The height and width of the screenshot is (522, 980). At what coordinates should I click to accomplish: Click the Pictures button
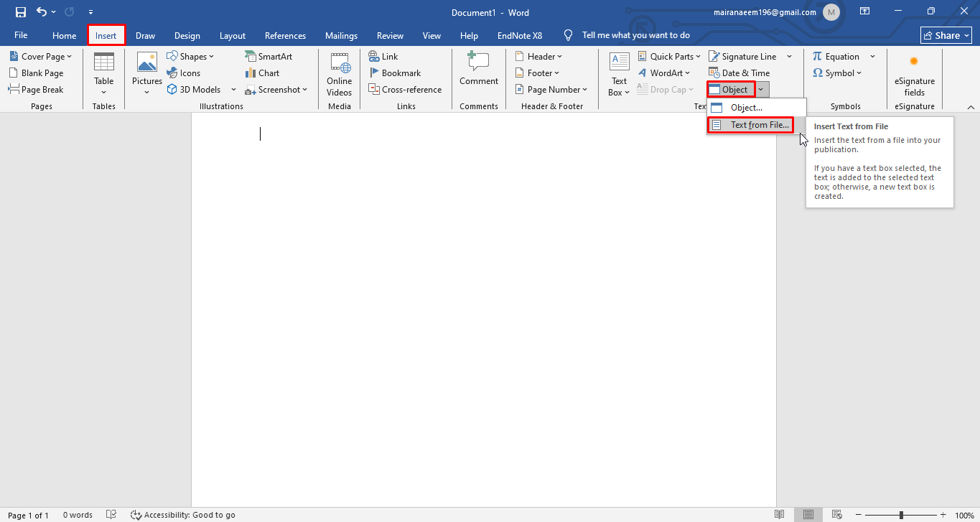pos(147,74)
